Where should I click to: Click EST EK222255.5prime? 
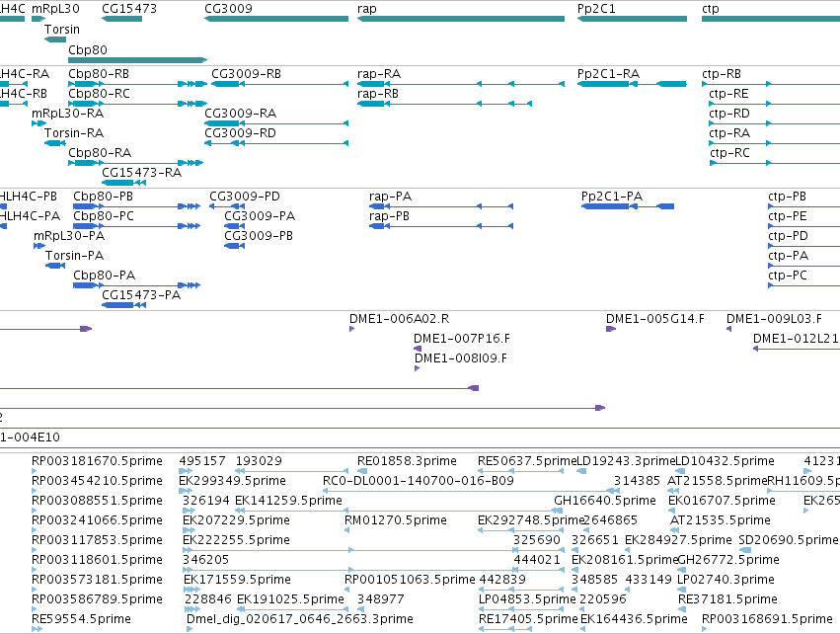coord(236,540)
